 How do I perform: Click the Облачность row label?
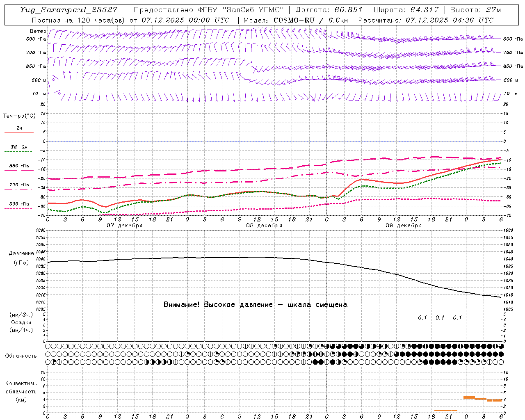pos(21,356)
